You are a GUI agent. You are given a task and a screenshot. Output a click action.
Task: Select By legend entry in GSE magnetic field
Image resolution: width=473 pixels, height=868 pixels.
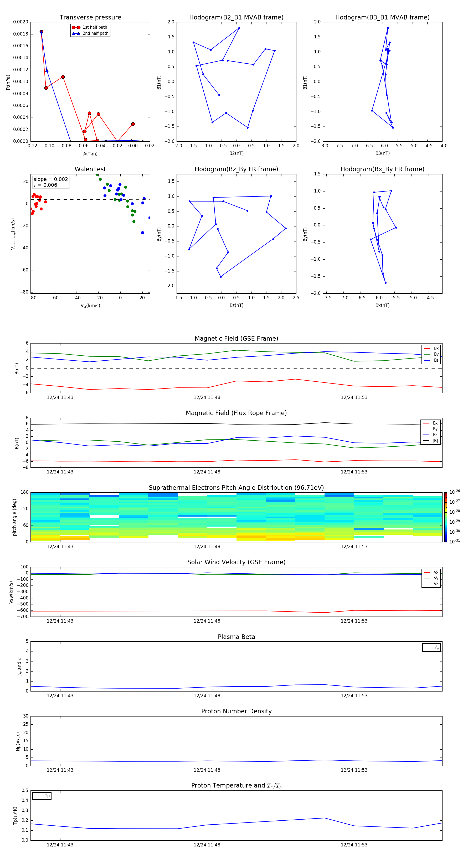pyautogui.click(x=431, y=354)
